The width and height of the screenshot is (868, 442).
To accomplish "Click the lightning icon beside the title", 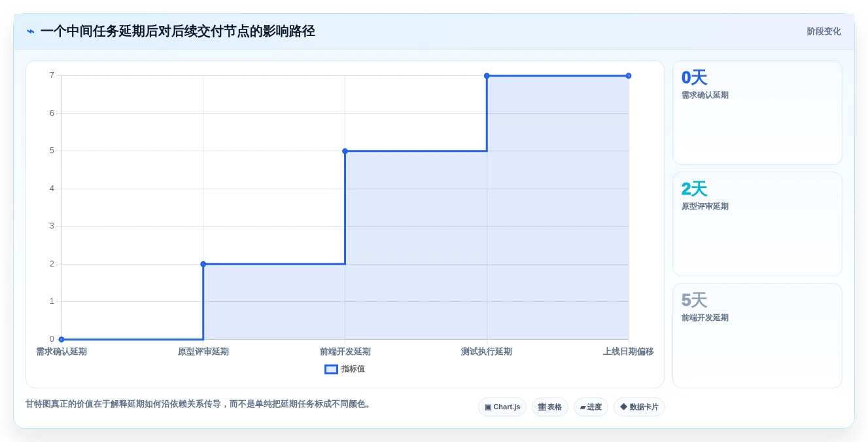I will pyautogui.click(x=31, y=31).
